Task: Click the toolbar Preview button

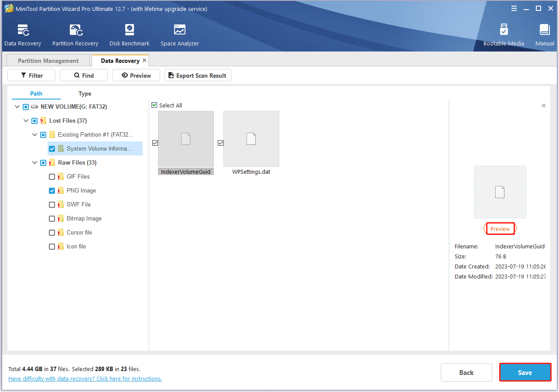Action: (136, 75)
